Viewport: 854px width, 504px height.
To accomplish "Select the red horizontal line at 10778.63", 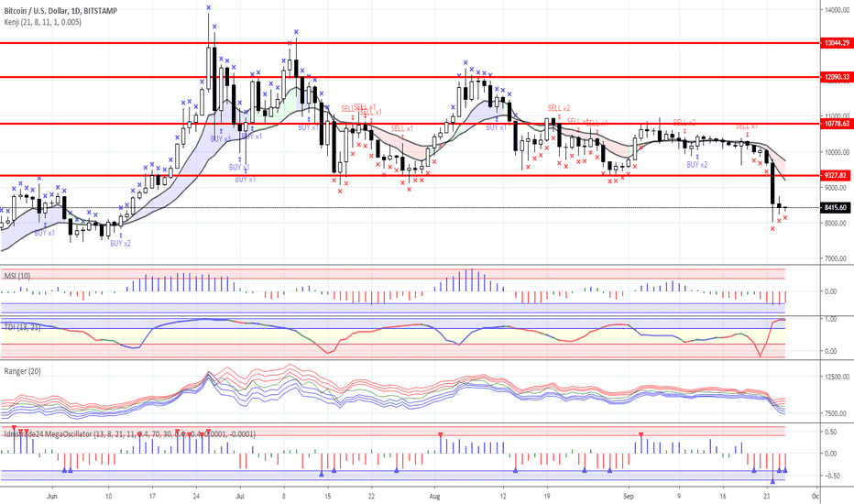I will 410,124.
